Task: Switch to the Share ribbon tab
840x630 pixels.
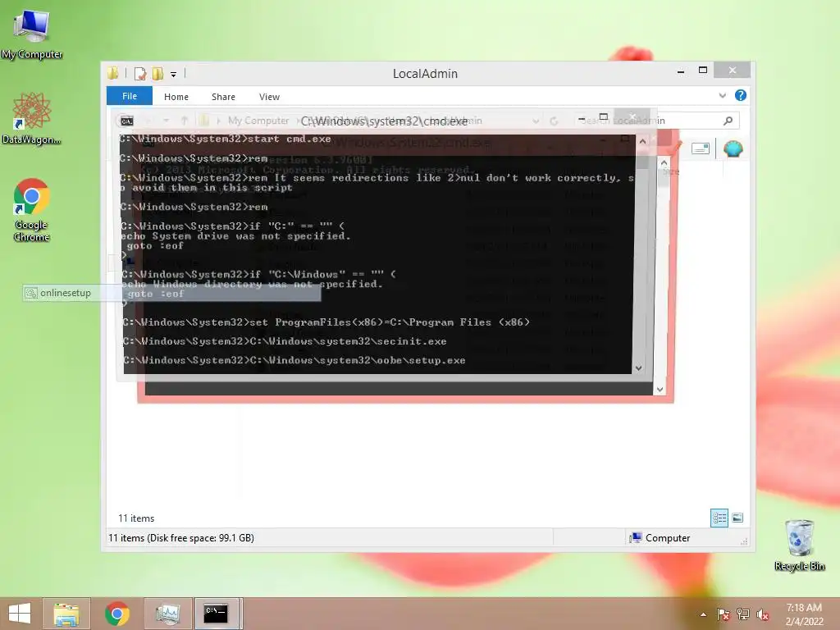Action: click(223, 97)
